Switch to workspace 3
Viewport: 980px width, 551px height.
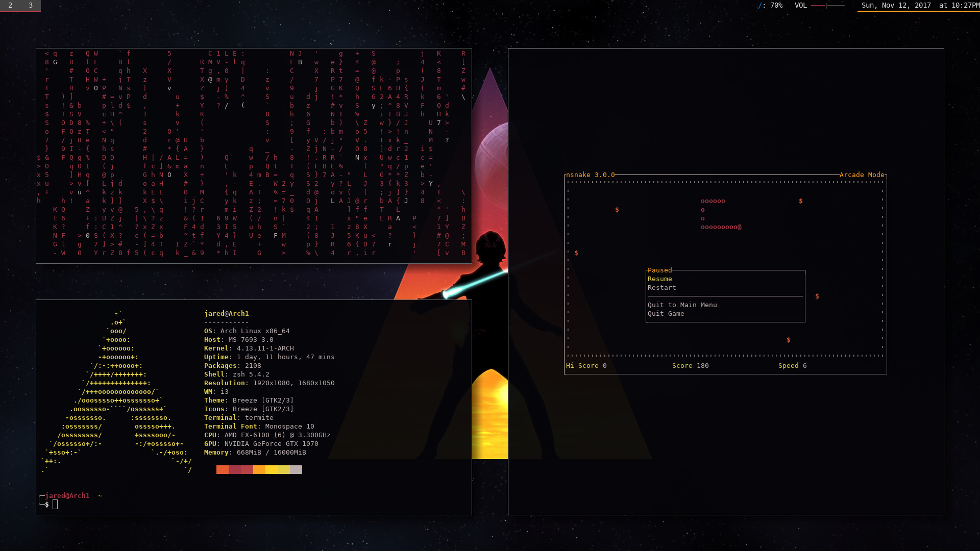31,6
